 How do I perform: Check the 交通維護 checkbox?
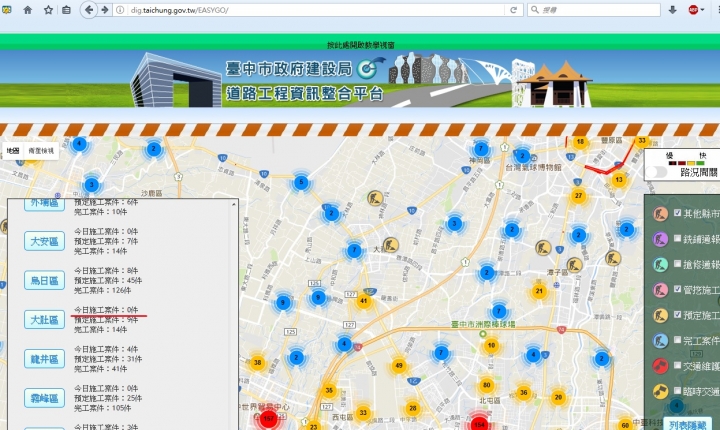click(x=677, y=365)
